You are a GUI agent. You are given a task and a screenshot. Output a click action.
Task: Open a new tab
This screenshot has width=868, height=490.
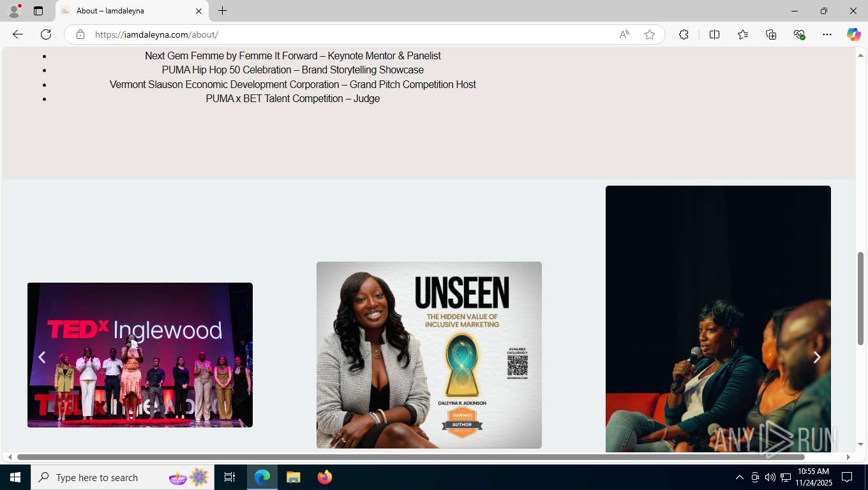[222, 11]
